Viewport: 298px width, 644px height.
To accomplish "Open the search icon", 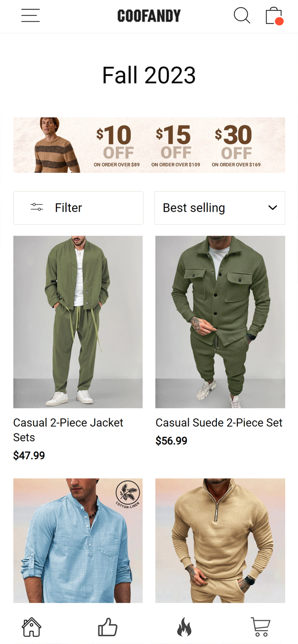I will pyautogui.click(x=242, y=15).
